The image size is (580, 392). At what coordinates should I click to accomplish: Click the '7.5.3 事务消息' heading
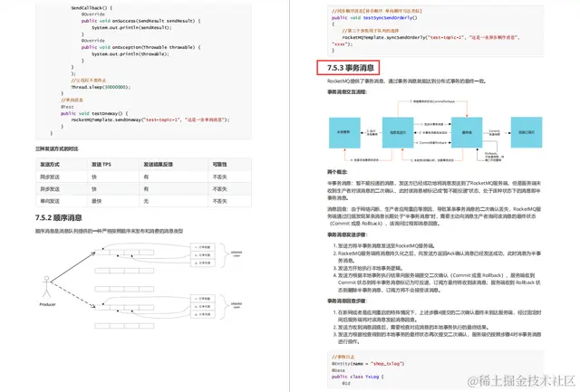(x=351, y=68)
